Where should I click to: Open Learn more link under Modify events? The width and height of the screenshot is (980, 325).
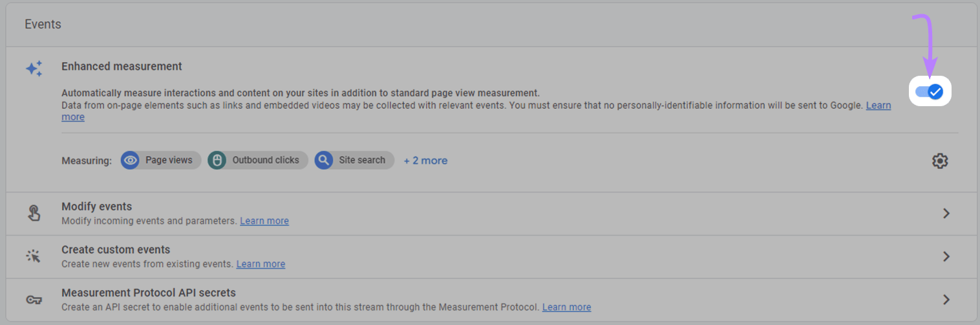264,221
